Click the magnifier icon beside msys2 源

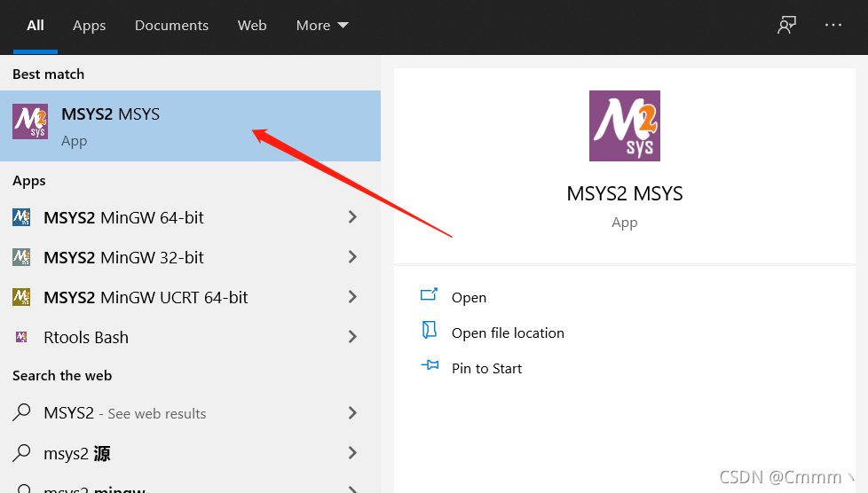tap(21, 452)
